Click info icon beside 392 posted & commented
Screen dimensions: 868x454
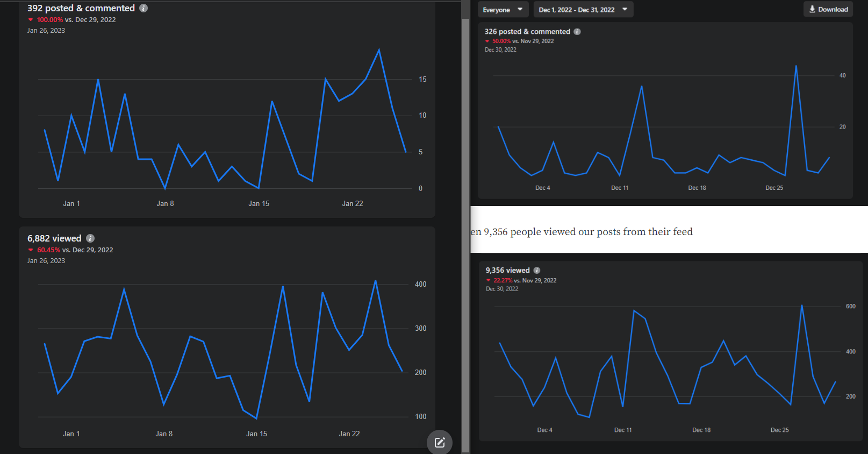[144, 8]
